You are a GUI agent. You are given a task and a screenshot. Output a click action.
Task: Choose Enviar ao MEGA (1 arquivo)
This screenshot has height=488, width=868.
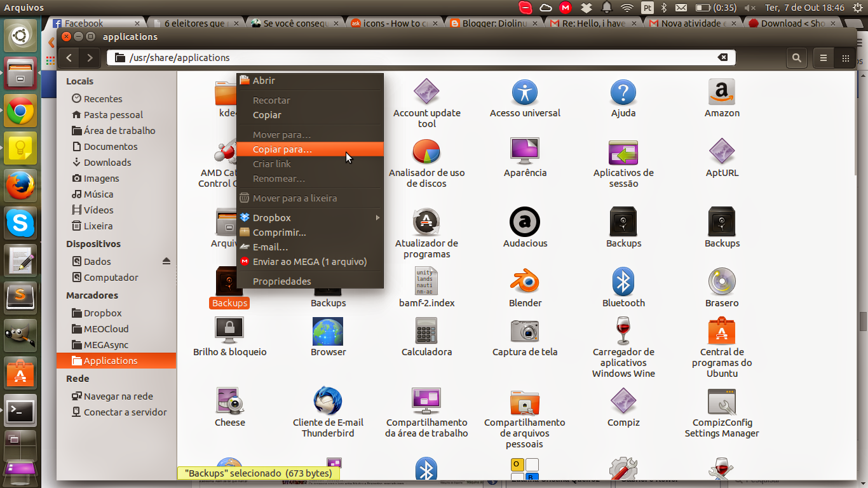tap(310, 262)
